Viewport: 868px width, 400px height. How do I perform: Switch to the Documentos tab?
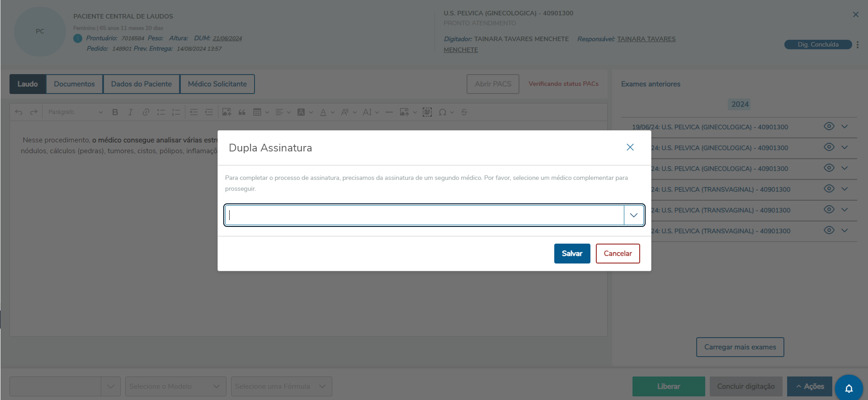coord(74,84)
